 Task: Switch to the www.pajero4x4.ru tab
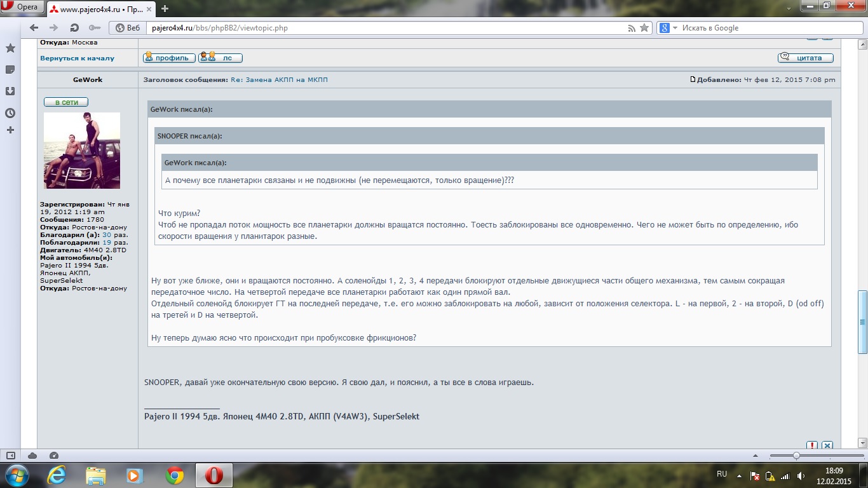pyautogui.click(x=100, y=8)
